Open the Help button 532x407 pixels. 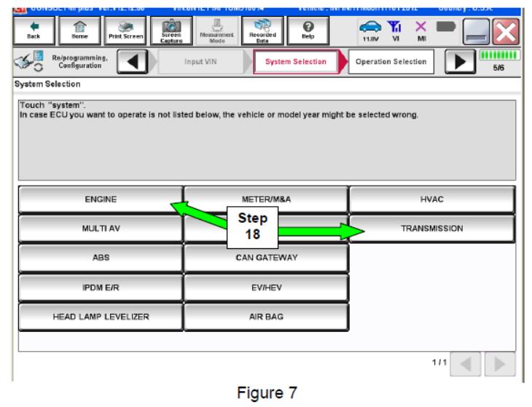pyautogui.click(x=308, y=31)
